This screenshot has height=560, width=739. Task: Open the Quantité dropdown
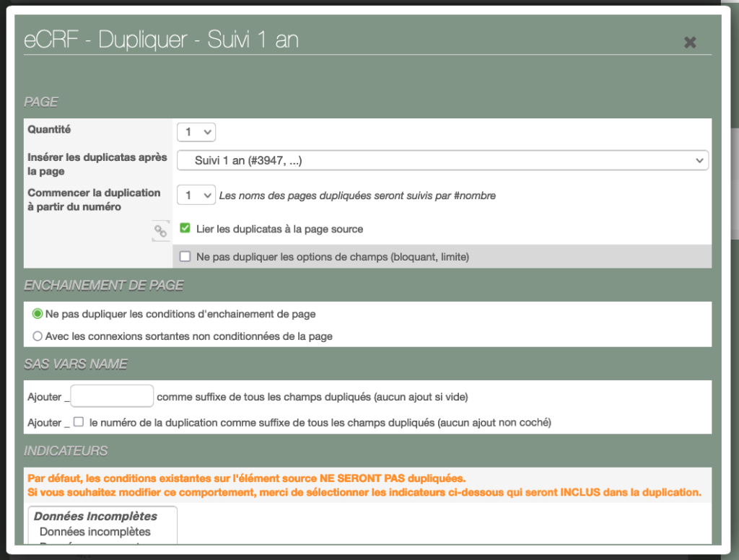click(196, 132)
